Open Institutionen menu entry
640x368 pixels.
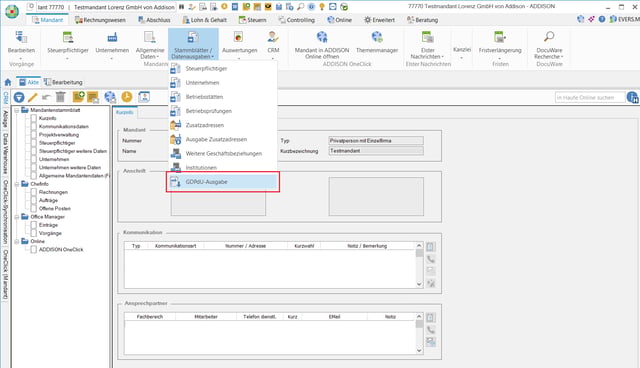pos(223,168)
